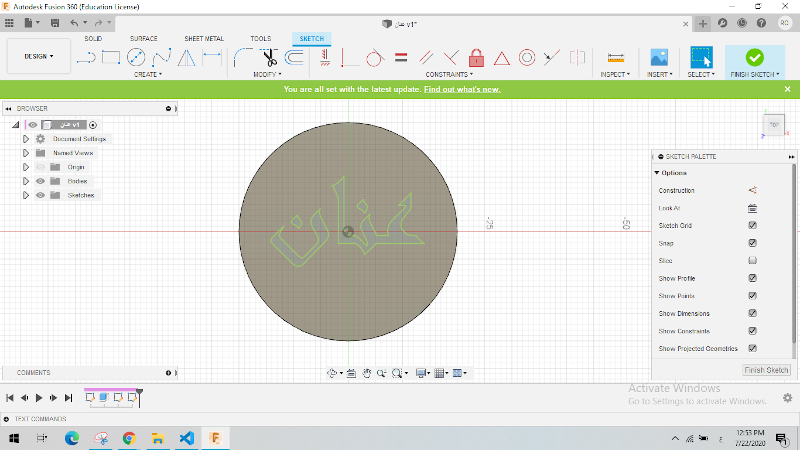Viewport: 800px width, 450px height.
Task: Click the Save icon
Action: pyautogui.click(x=55, y=23)
